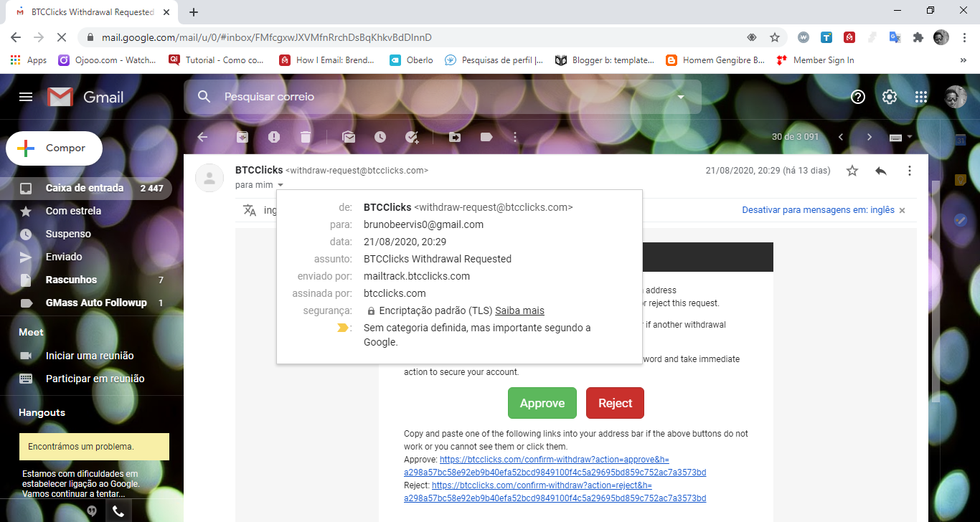
Task: Click sender avatar of BTCClicks
Action: [x=209, y=177]
